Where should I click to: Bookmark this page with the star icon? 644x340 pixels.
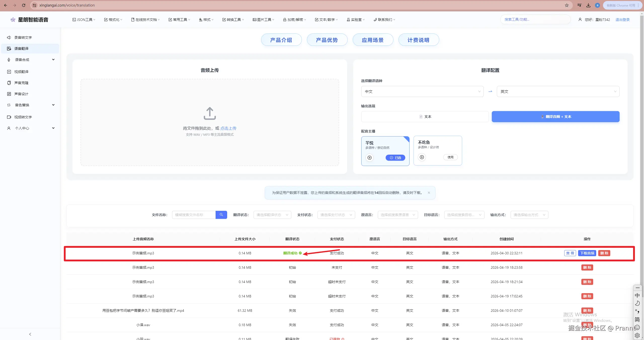pyautogui.click(x=567, y=5)
